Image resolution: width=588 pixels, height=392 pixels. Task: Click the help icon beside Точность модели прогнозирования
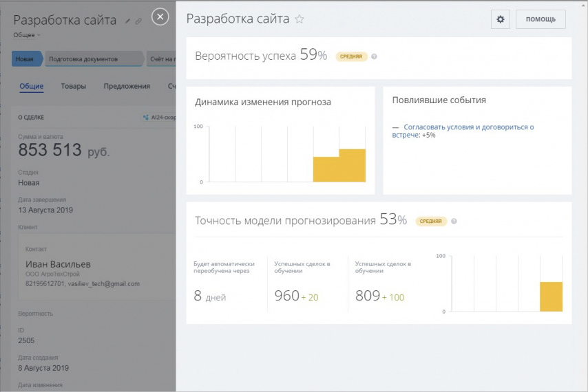tap(454, 221)
